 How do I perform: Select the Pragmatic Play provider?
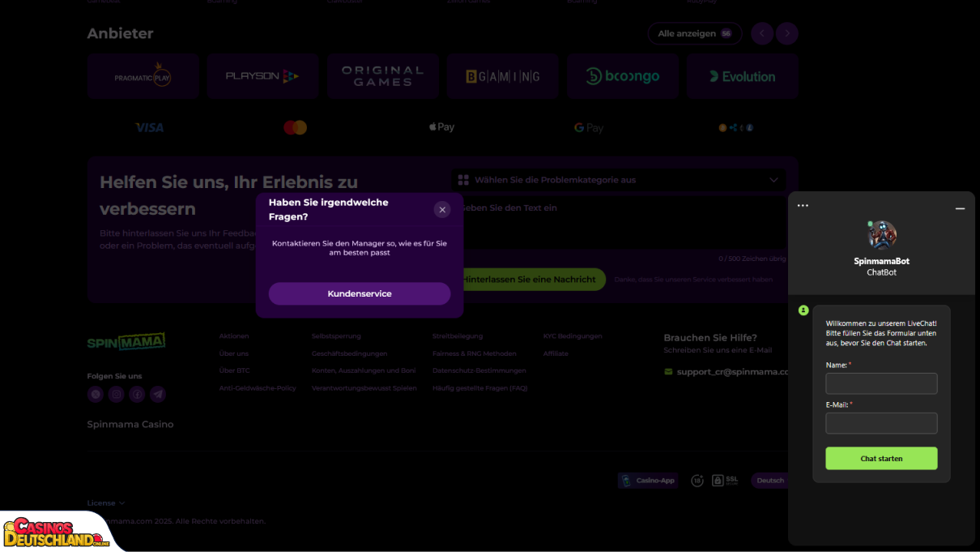tap(143, 76)
